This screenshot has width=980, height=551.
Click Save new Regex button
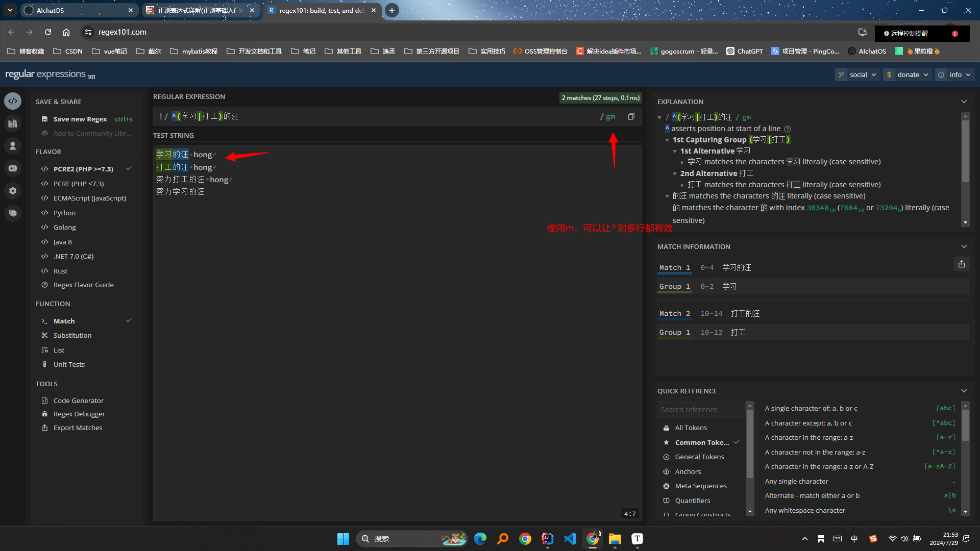[x=80, y=119]
